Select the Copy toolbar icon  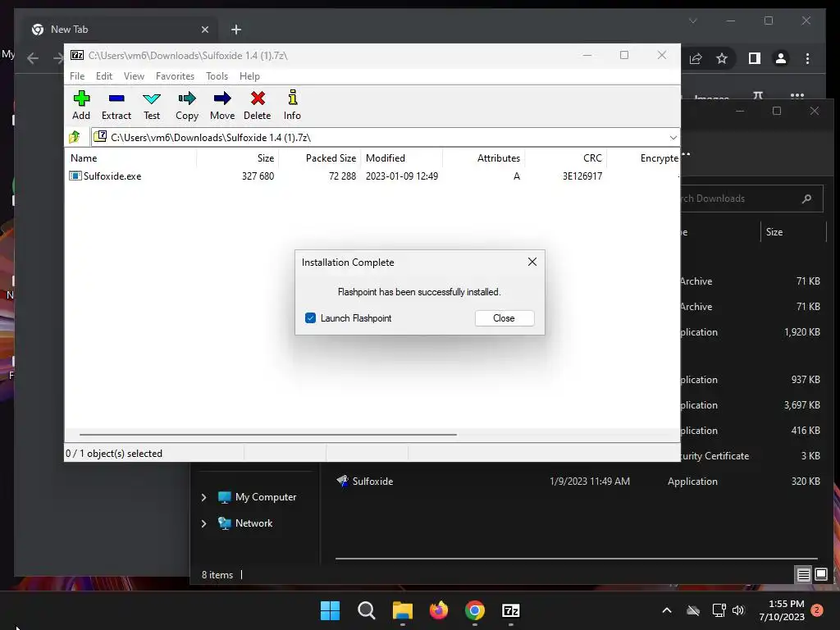pyautogui.click(x=187, y=98)
